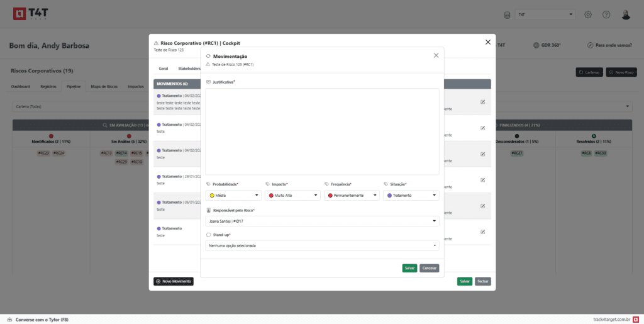Switch to the Geral tab
This screenshot has height=324, width=644.
(163, 68)
